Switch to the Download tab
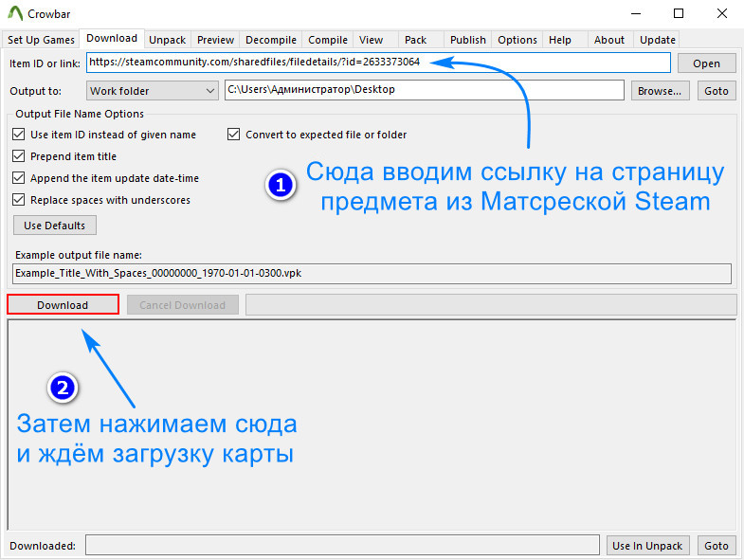This screenshot has width=744, height=560. pyautogui.click(x=112, y=38)
